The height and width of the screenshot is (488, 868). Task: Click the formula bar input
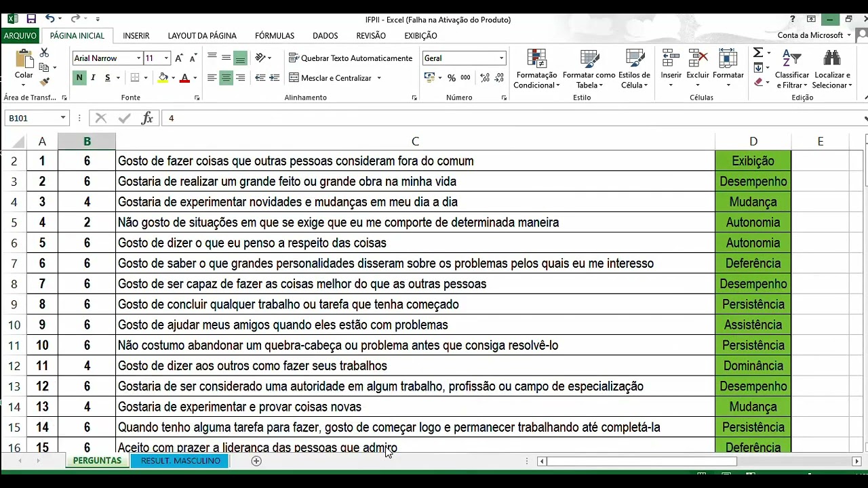point(512,119)
